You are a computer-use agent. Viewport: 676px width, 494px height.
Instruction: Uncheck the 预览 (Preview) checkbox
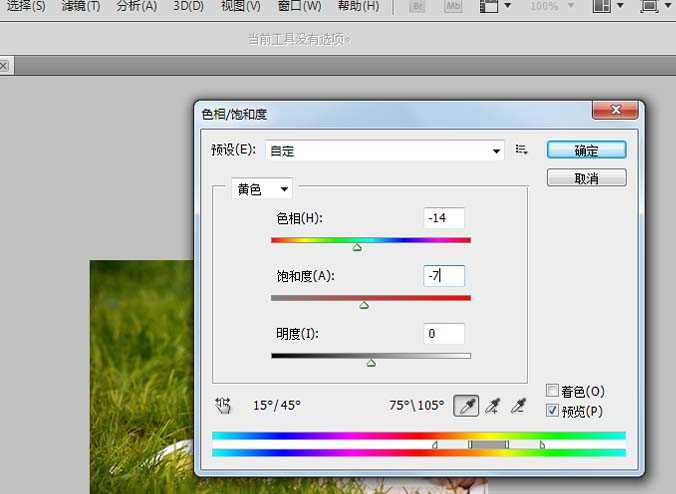click(x=553, y=411)
